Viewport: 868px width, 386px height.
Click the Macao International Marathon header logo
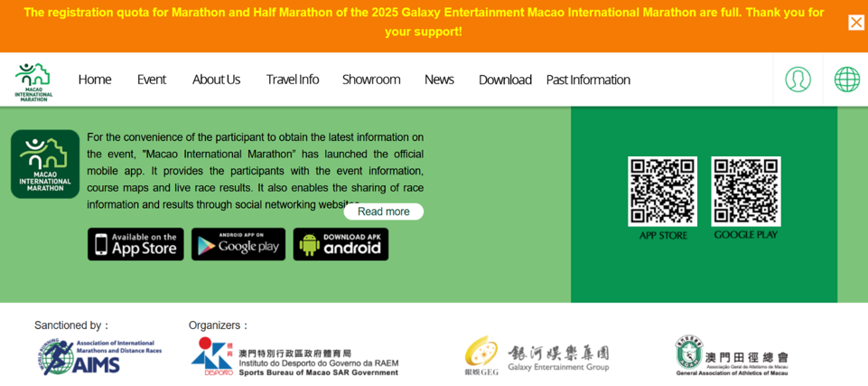click(x=33, y=80)
